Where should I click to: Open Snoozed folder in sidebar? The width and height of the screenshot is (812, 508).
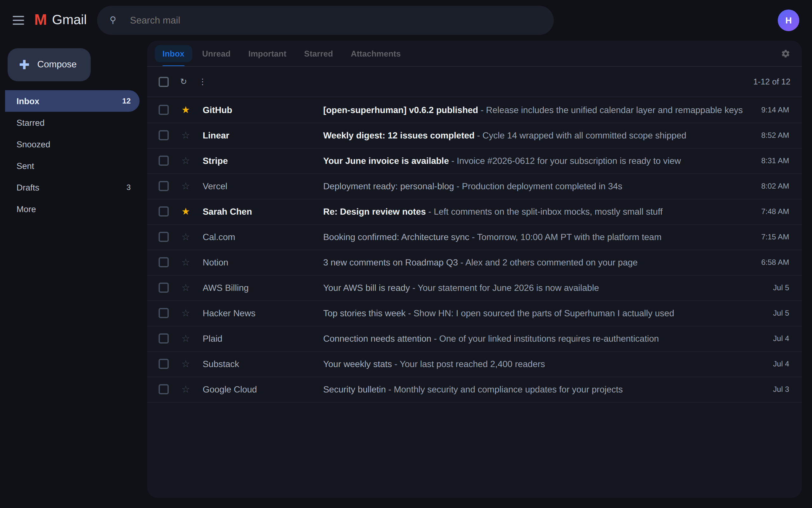click(72, 144)
